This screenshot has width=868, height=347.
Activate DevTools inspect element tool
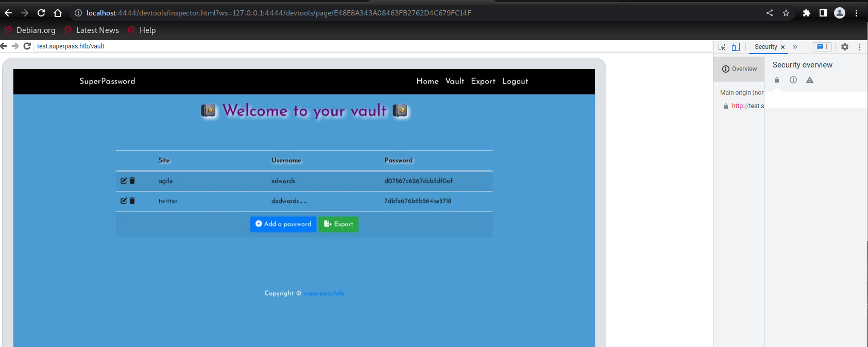tap(722, 47)
